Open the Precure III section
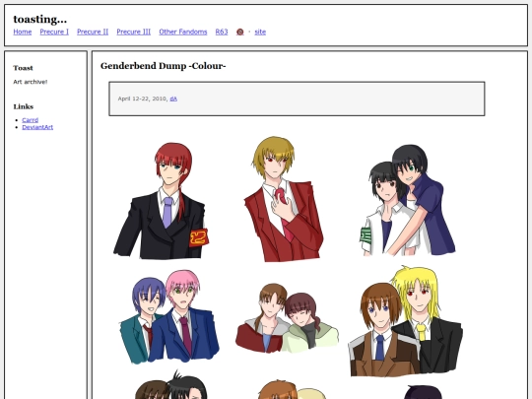The height and width of the screenshot is (399, 532). (x=134, y=32)
